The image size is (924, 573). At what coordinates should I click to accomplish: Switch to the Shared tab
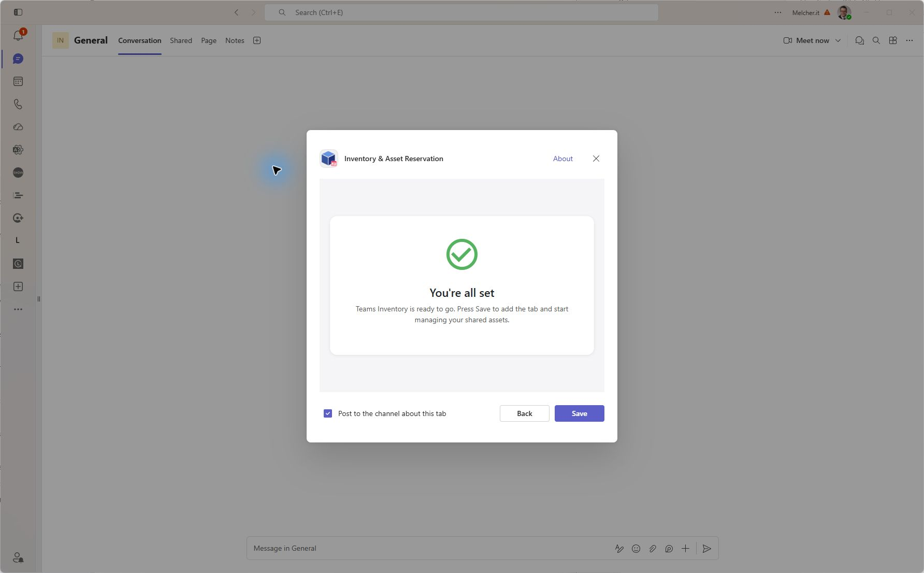tap(181, 40)
